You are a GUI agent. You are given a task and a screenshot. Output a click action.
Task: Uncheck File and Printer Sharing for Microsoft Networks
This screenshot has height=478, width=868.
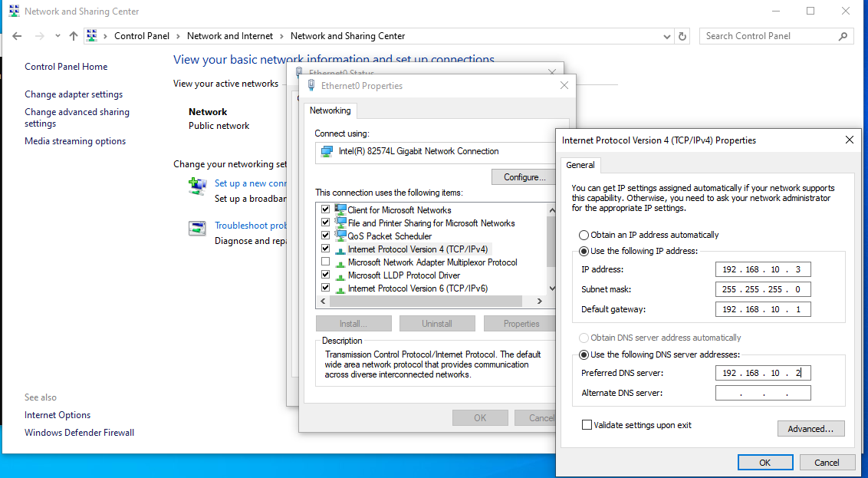(x=325, y=223)
